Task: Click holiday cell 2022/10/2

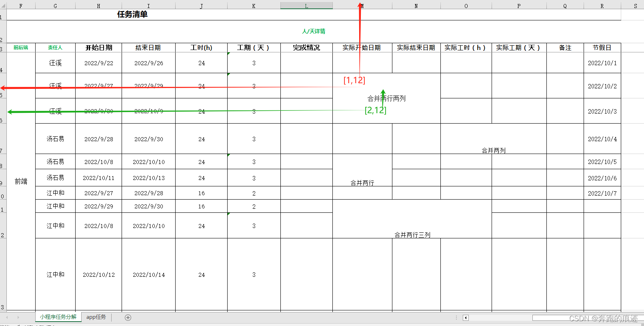Action: (602, 86)
